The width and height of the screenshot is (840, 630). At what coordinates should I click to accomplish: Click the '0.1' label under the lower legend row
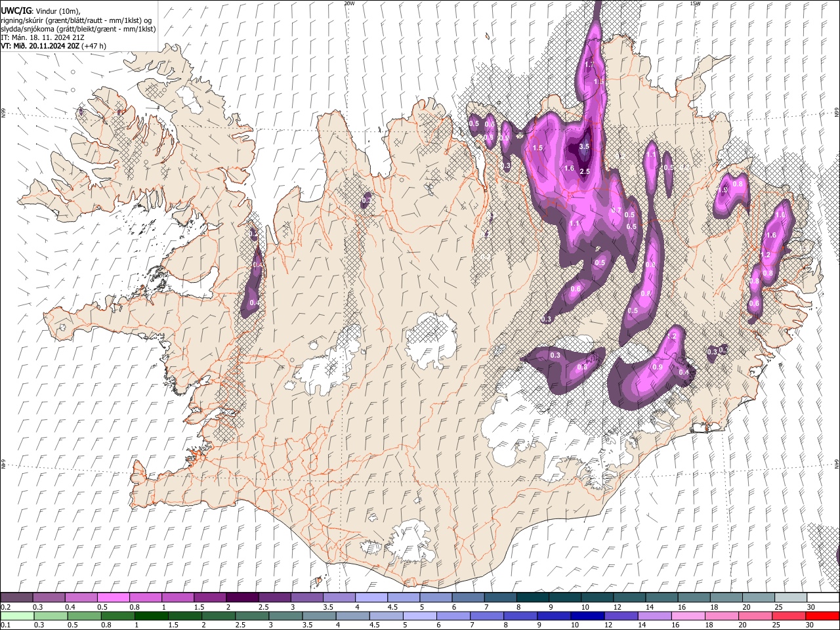[x=5, y=625]
